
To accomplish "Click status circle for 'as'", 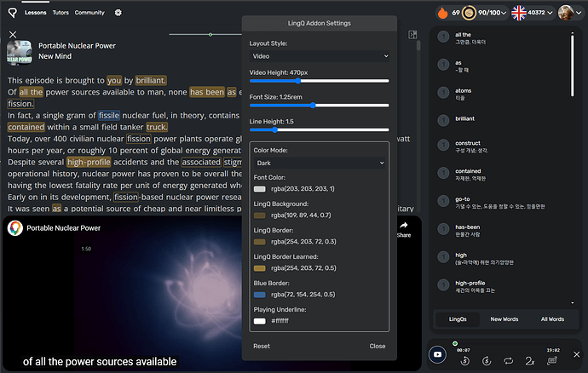I will (x=443, y=65).
